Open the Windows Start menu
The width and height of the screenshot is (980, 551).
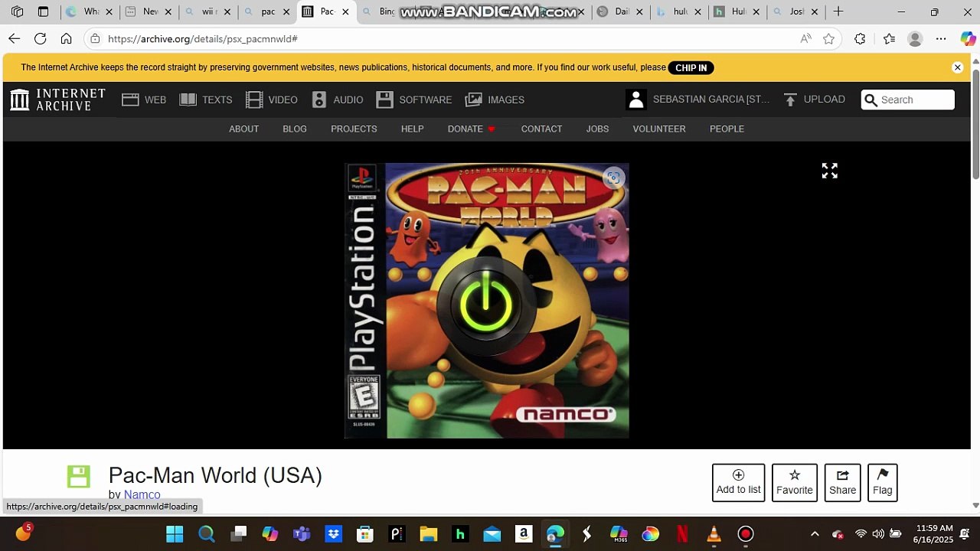[175, 534]
